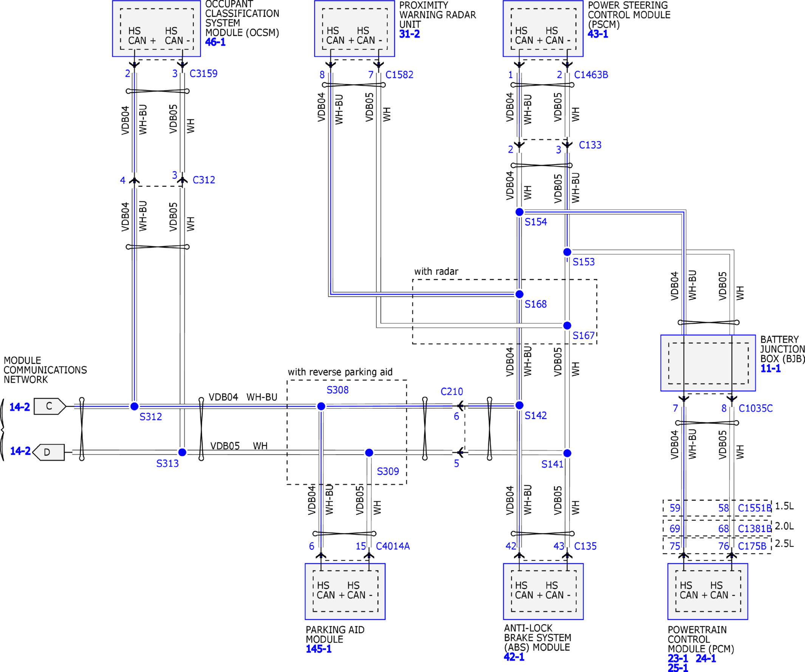Click the D off-page connector arrow
Viewport: 805px width, 672px height.
point(49,452)
